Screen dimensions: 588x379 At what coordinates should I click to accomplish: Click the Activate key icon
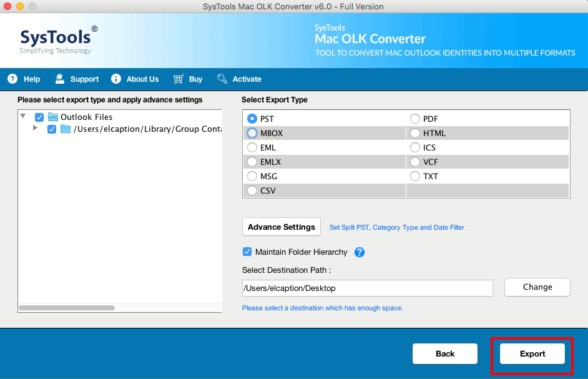[x=222, y=79]
